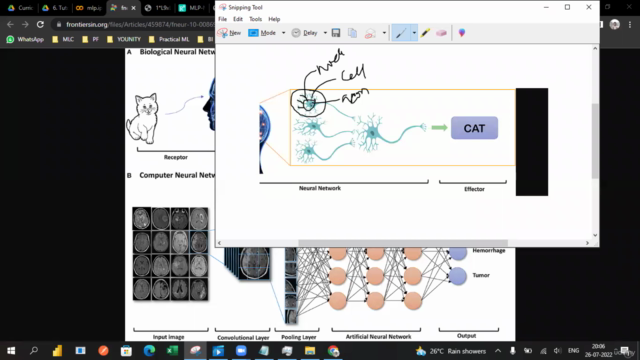Image resolution: width=640 pixels, height=360 pixels.
Task: Open the YOUNITY bookmark folder
Action: (x=124, y=39)
